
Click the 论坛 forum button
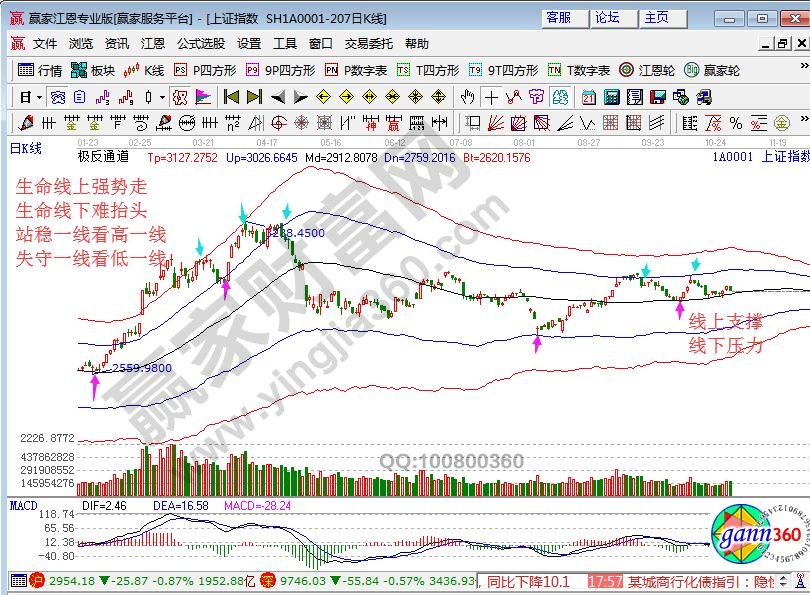coord(608,18)
